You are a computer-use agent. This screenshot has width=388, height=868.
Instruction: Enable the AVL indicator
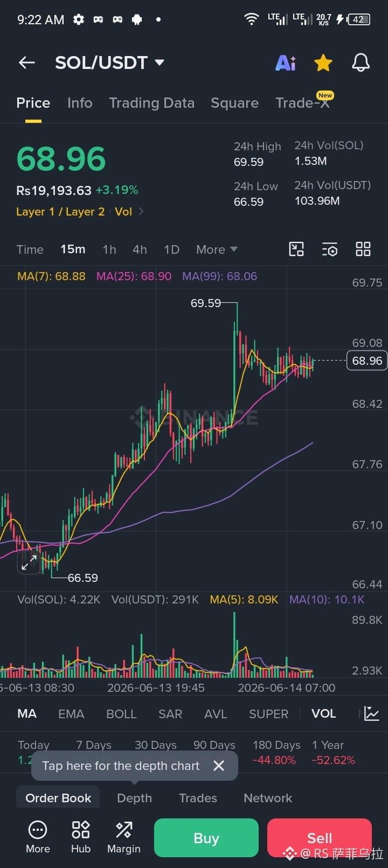pyautogui.click(x=216, y=714)
